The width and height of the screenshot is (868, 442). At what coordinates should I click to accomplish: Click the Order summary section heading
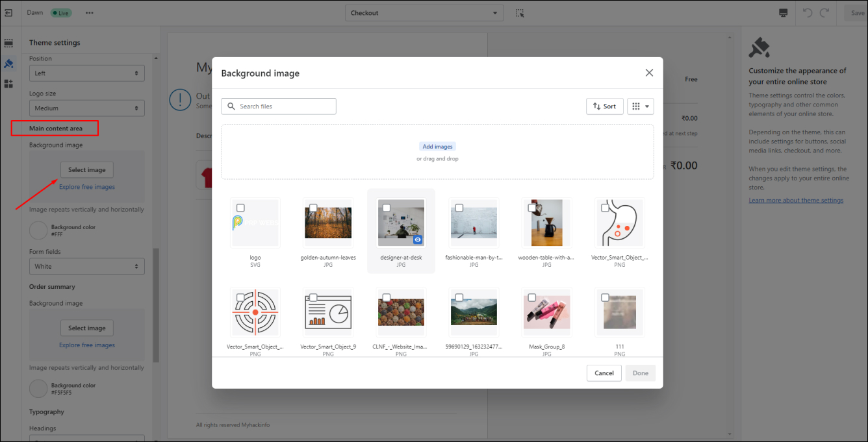52,287
